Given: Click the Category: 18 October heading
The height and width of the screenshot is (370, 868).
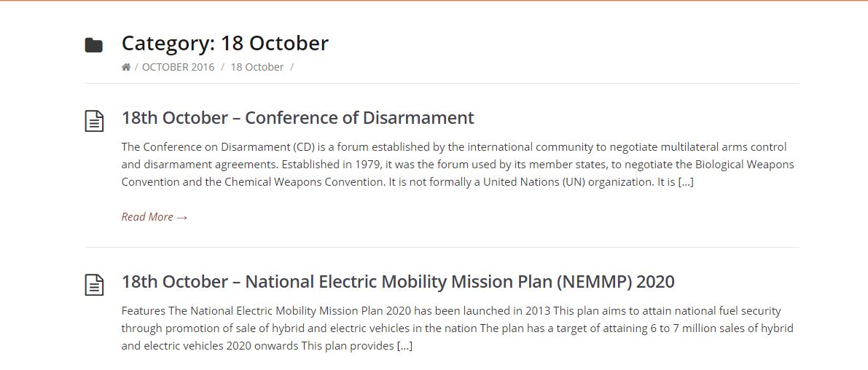Looking at the screenshot, I should (x=224, y=43).
